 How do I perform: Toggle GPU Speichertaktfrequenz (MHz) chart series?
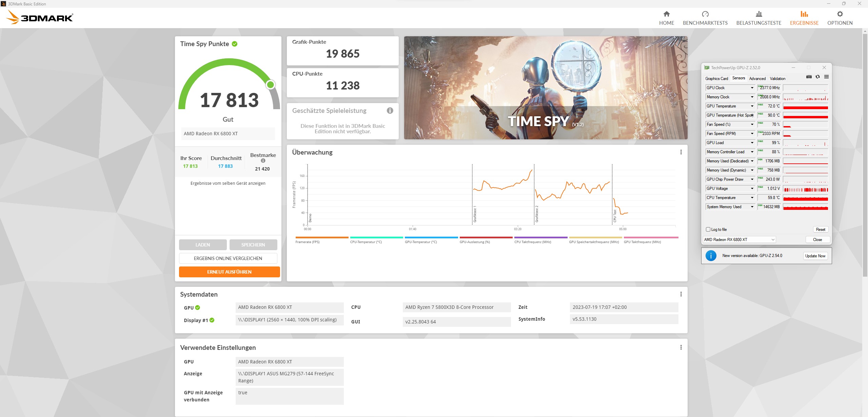pyautogui.click(x=595, y=240)
